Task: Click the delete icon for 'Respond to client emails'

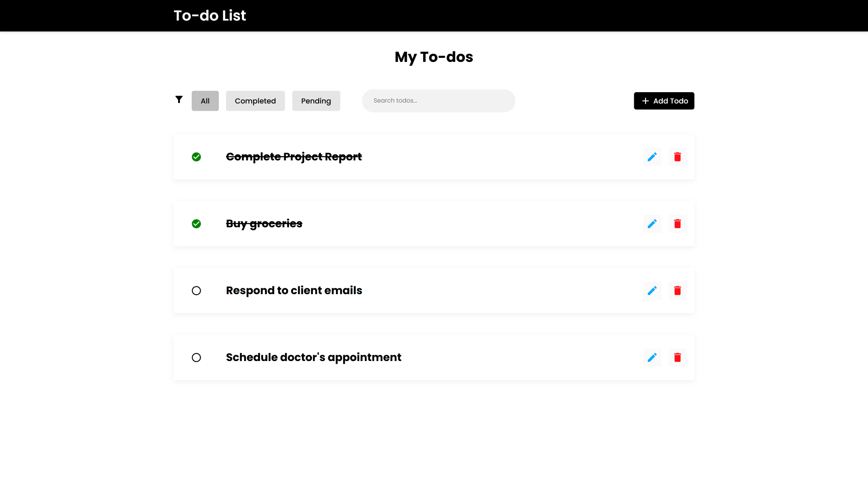Action: [677, 290]
